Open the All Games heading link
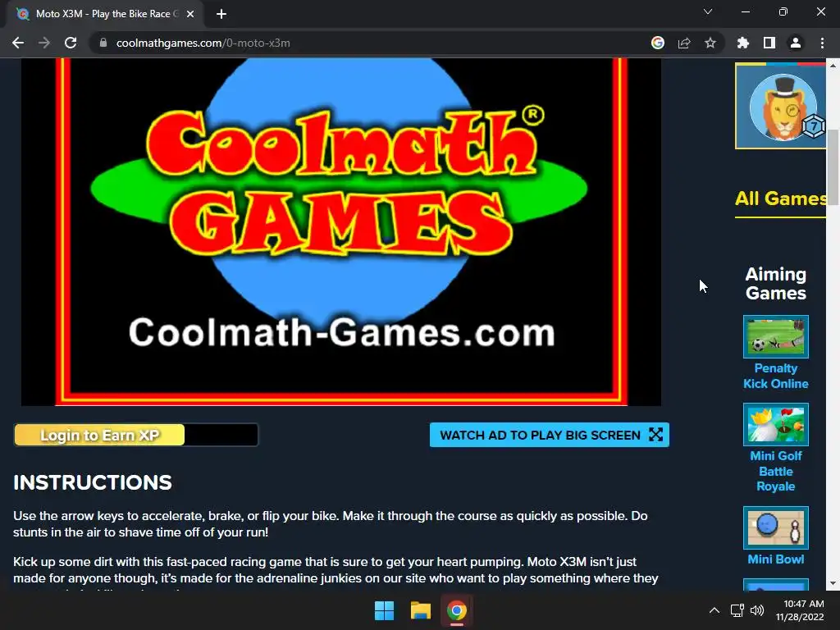Viewport: 840px width, 630px height. coord(780,199)
